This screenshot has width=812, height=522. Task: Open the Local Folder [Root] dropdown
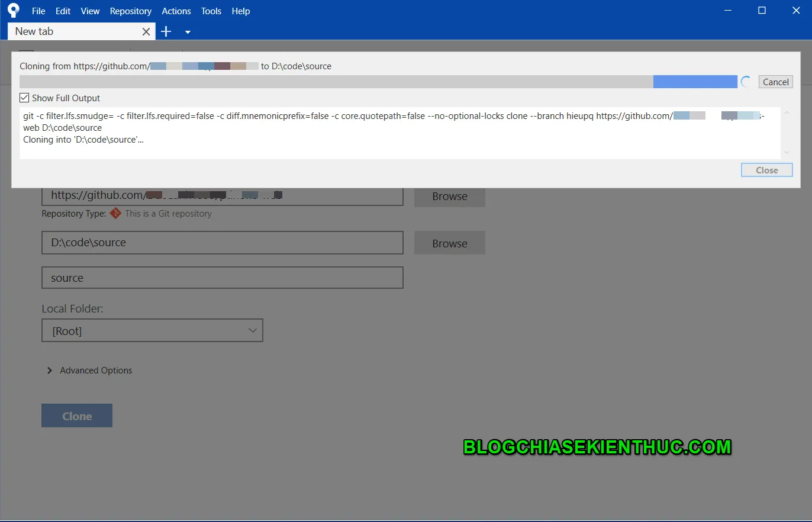pyautogui.click(x=253, y=330)
